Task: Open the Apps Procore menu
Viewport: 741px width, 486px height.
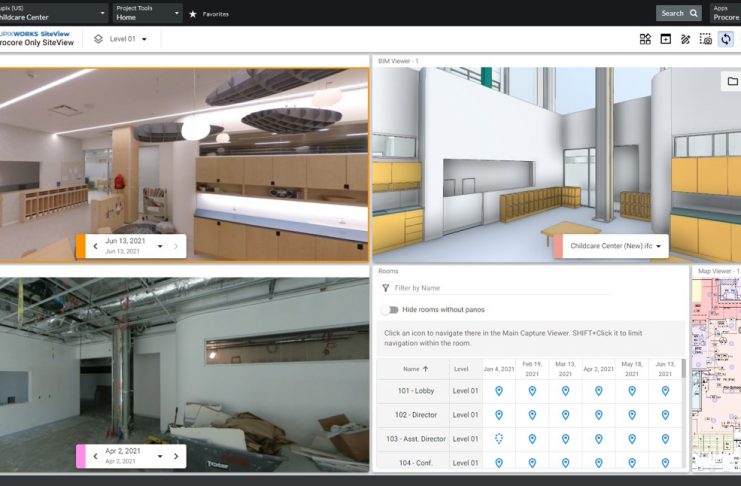Action: [x=725, y=13]
